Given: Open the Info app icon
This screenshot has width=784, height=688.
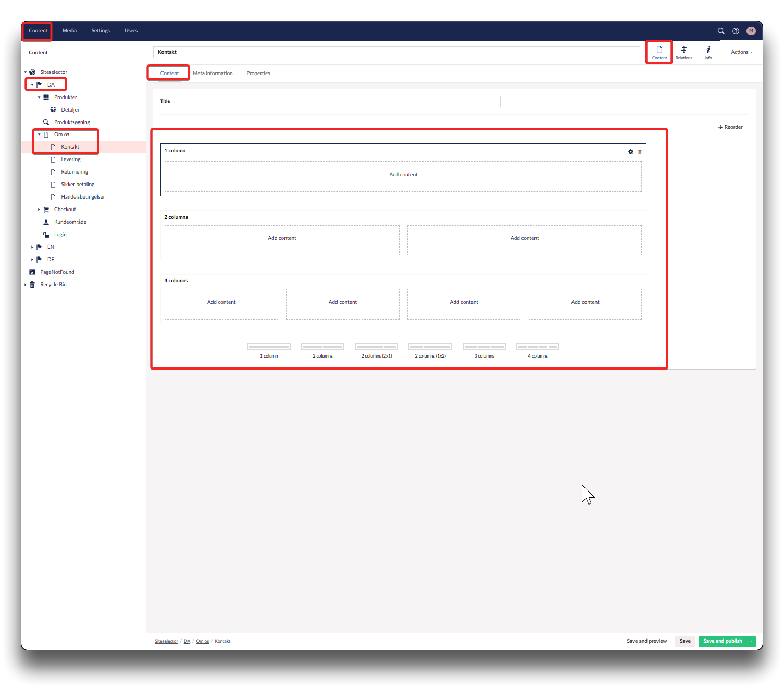Looking at the screenshot, I should tap(708, 52).
